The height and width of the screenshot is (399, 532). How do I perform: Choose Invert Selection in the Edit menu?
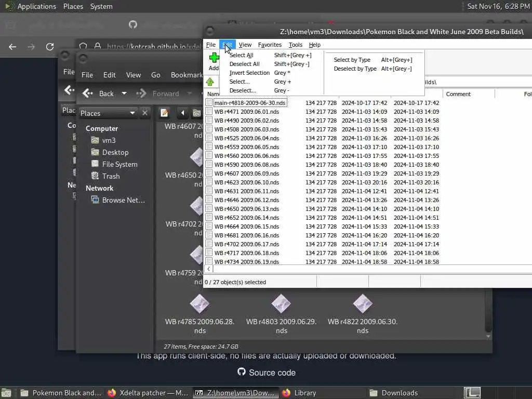tap(249, 73)
